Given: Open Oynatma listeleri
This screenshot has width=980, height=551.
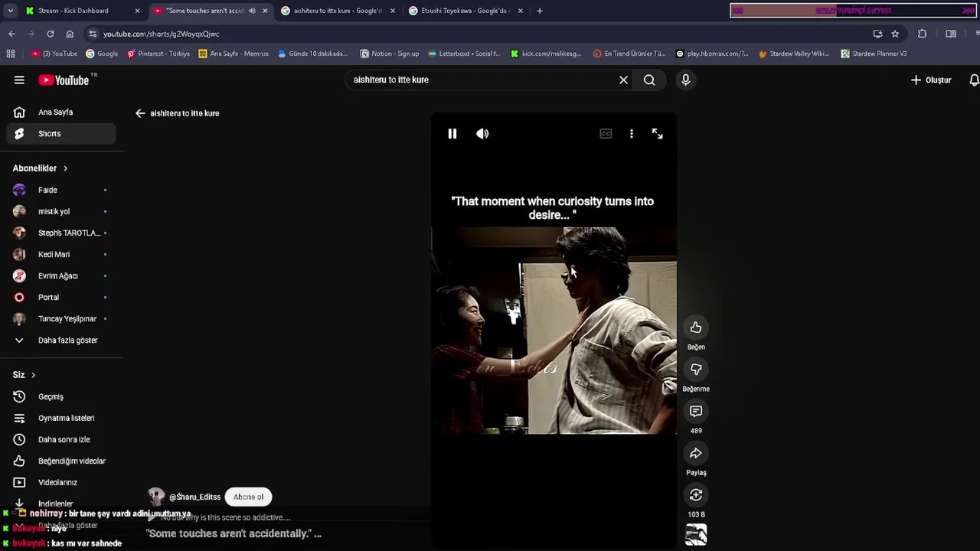Looking at the screenshot, I should pos(61,418).
